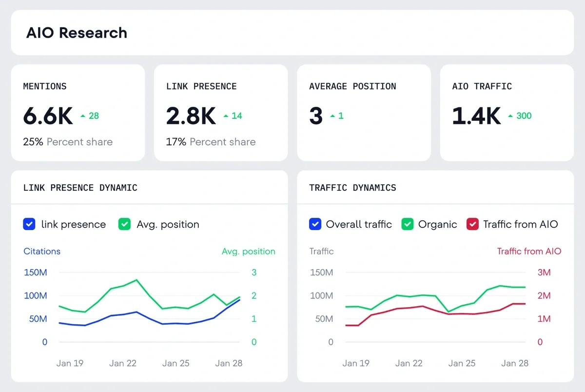Screen dimensions: 585x392
Task: Click Jan 28 on Traffic Dynamics axis
Action: (515, 363)
